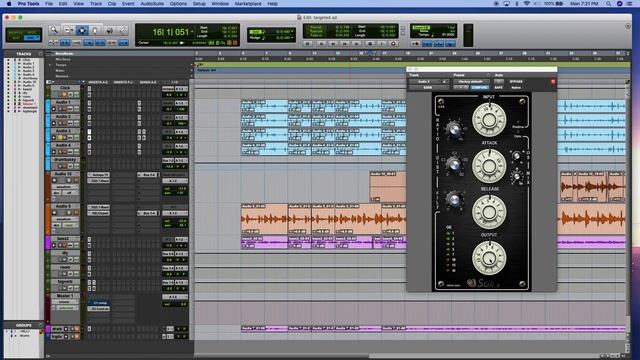Open the Window menu
This screenshot has width=640, height=360.
[x=220, y=4]
